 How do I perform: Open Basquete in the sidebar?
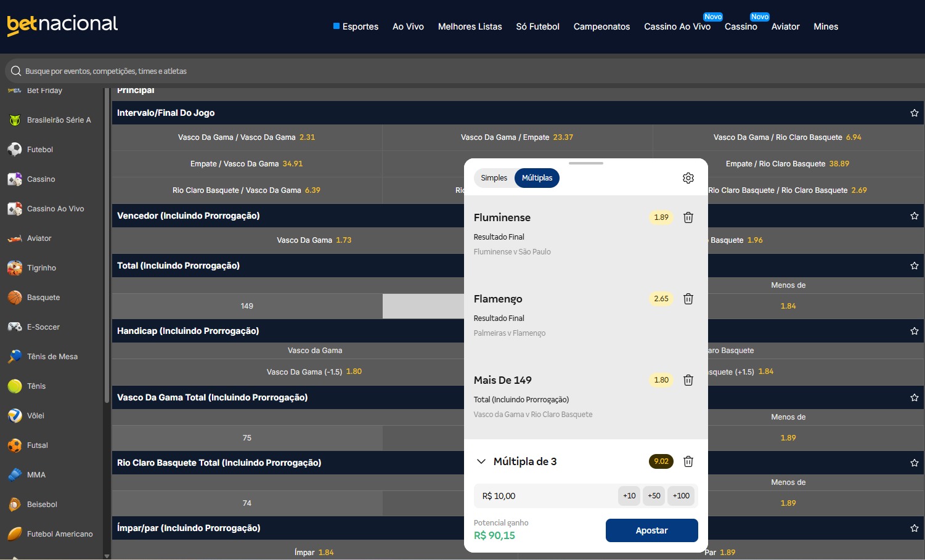click(43, 298)
